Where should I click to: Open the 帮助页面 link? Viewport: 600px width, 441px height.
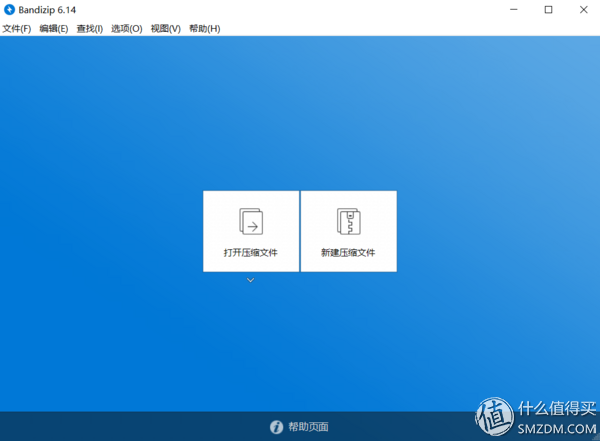pos(308,427)
